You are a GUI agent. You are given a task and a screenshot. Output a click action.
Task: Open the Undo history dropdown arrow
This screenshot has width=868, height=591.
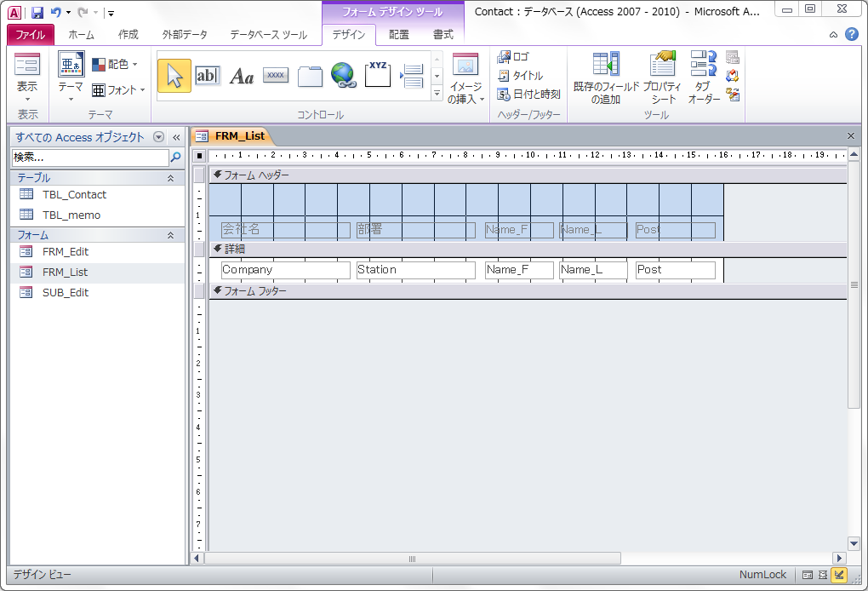point(68,12)
